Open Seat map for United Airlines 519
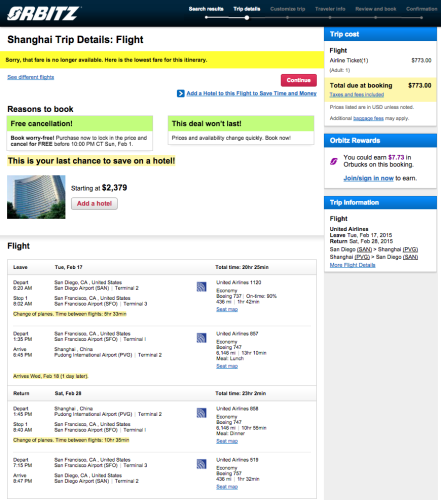 tap(227, 487)
